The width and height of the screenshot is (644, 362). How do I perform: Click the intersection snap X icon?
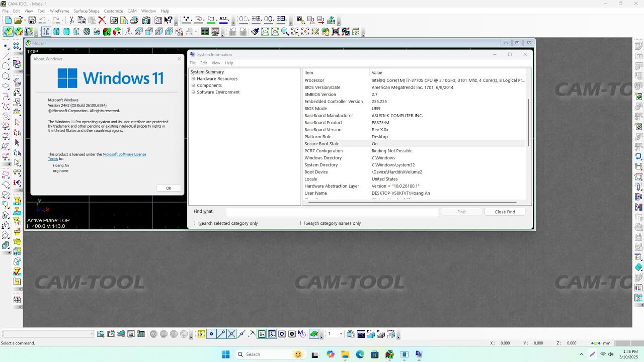231,334
